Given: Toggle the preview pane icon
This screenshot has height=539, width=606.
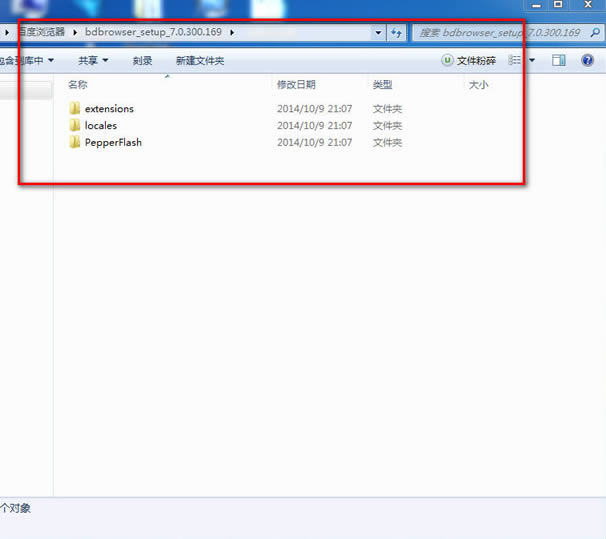Looking at the screenshot, I should (x=558, y=60).
